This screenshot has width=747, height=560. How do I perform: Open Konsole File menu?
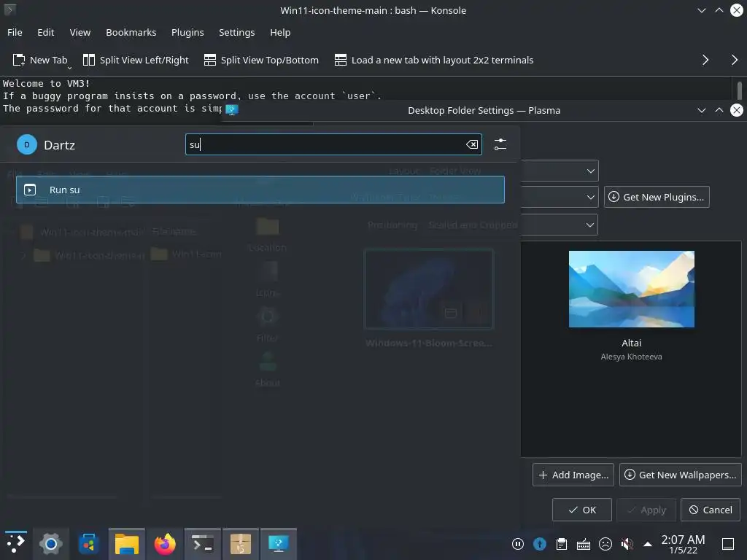pyautogui.click(x=15, y=32)
